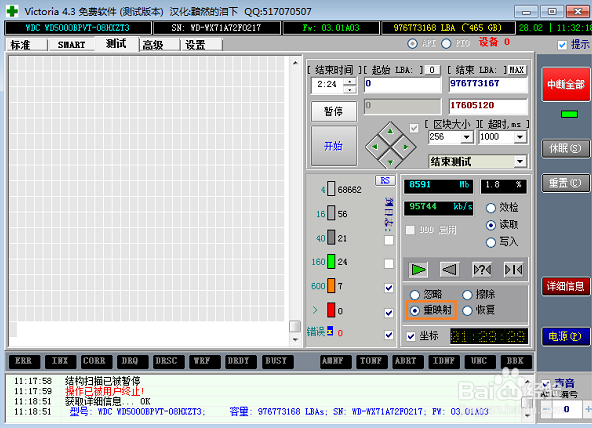Toggle the 坐标 checkbox

(411, 336)
